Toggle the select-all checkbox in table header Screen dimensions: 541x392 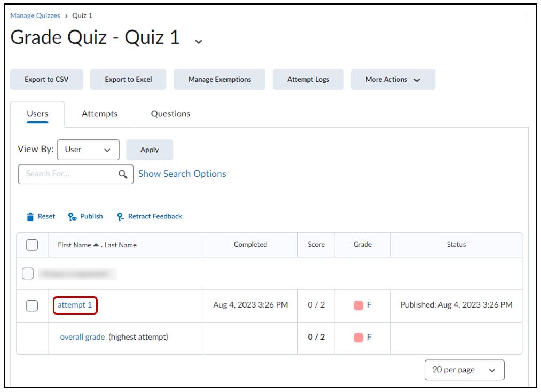click(32, 245)
